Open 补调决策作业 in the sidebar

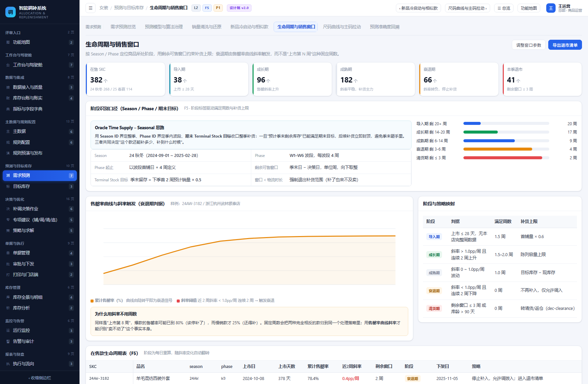coord(40,209)
